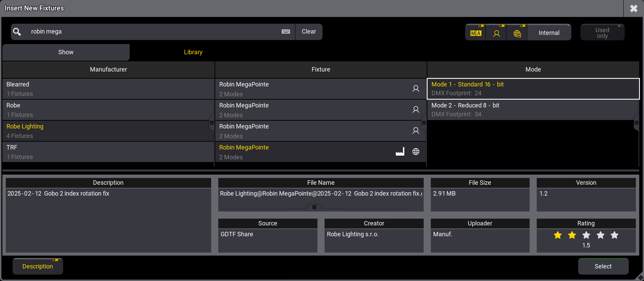Grab the File Name field resize handle

314,207
